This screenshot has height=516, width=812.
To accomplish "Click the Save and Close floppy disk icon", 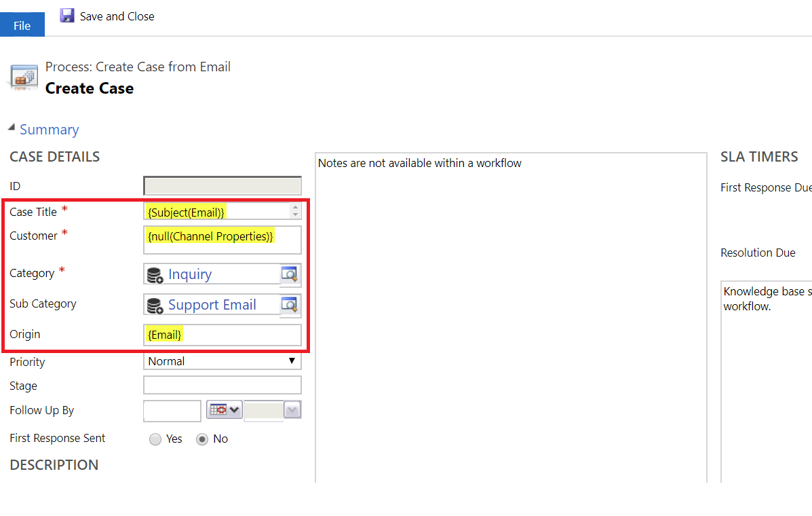I will pos(67,16).
